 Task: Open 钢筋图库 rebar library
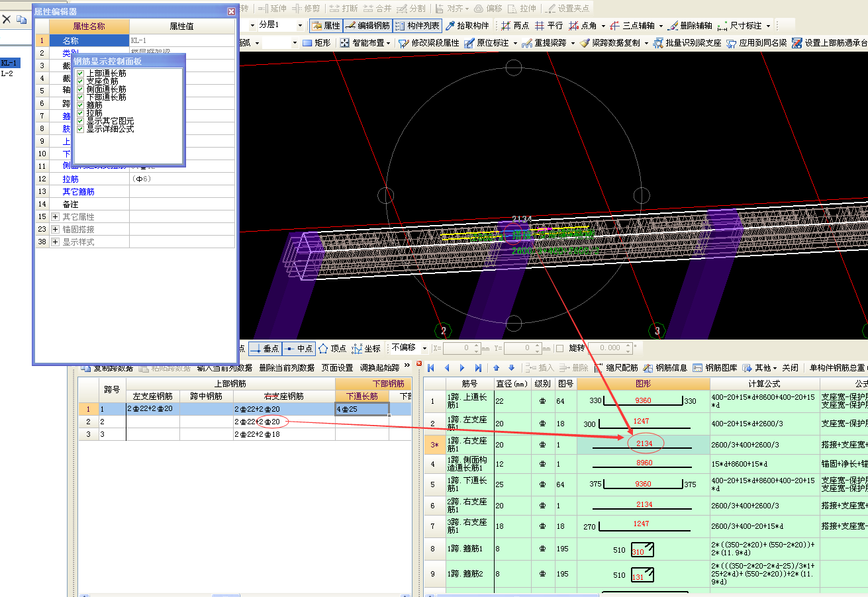tap(716, 368)
